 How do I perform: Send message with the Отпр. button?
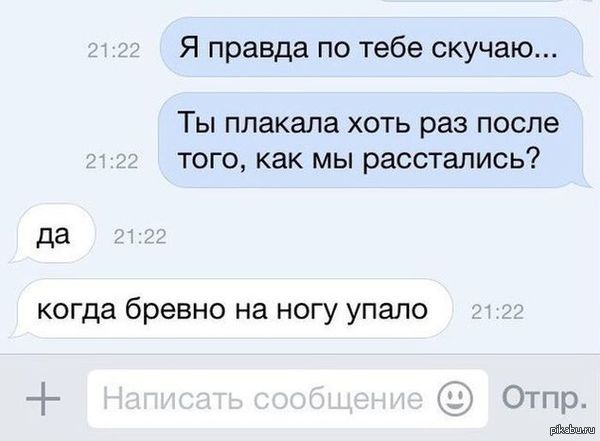(x=544, y=398)
